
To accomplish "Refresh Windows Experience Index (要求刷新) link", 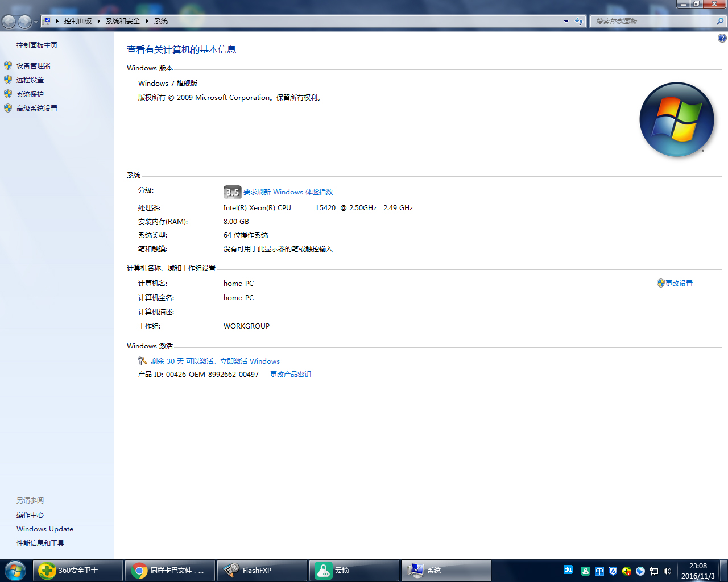I will click(288, 192).
